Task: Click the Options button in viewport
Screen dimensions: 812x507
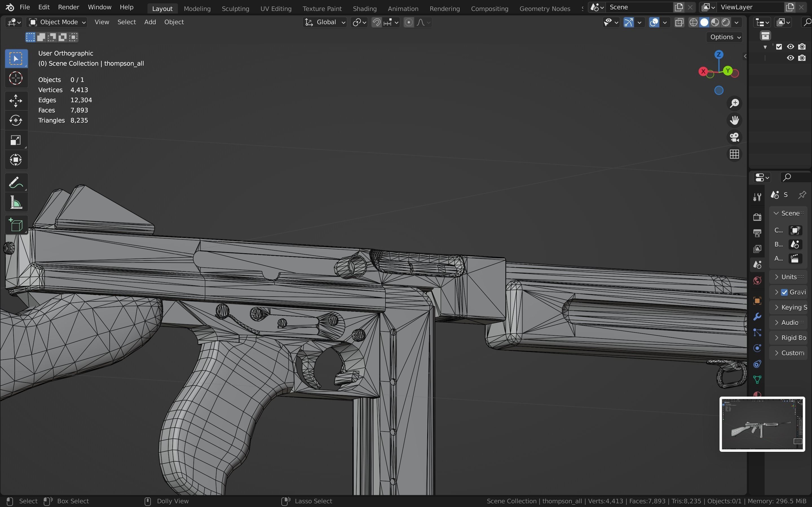Action: click(725, 37)
